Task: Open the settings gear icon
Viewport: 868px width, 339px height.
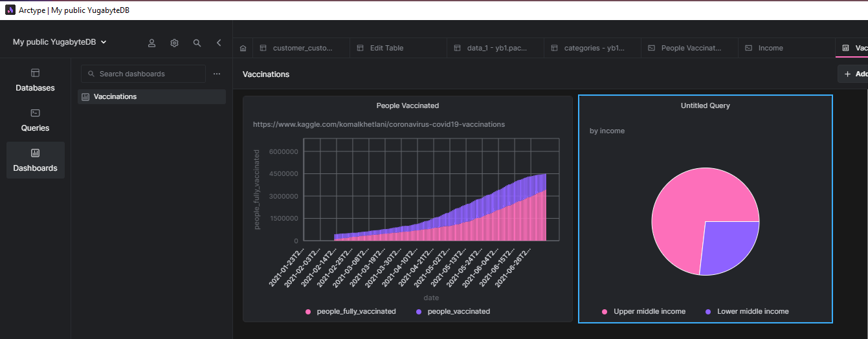Action: (x=174, y=43)
